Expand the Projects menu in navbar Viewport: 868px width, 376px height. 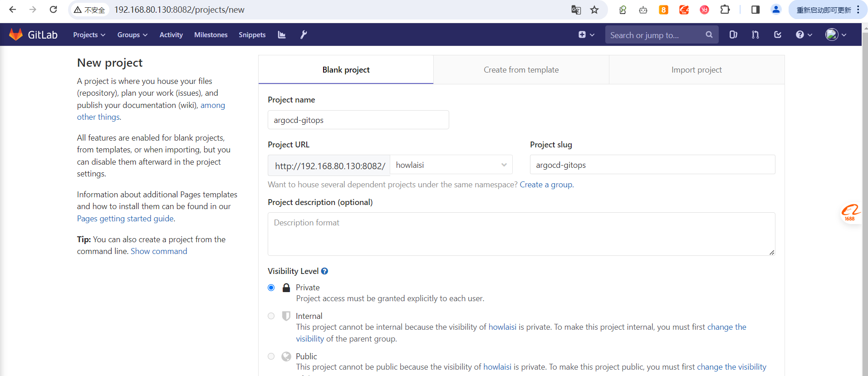click(89, 35)
